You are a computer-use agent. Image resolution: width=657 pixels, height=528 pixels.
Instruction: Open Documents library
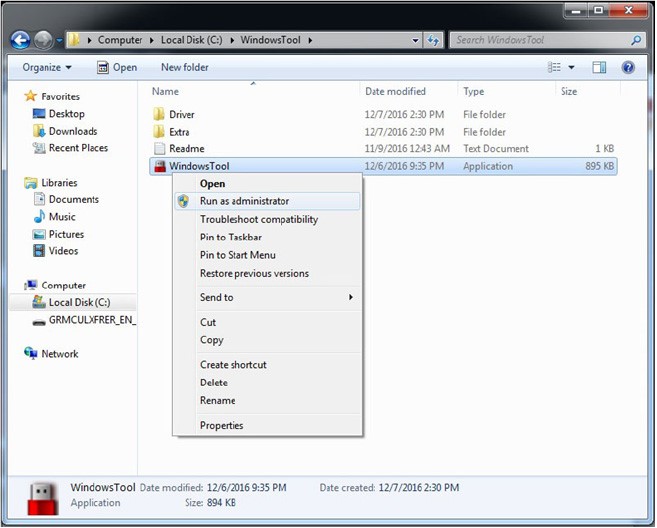pos(66,199)
